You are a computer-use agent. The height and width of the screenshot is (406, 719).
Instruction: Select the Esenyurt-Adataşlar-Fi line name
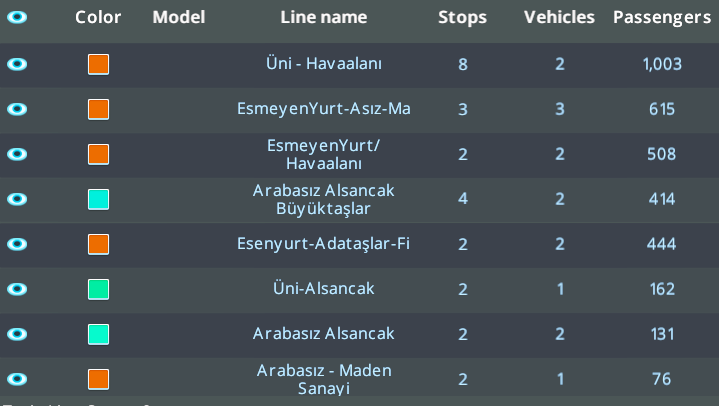pyautogui.click(x=323, y=244)
